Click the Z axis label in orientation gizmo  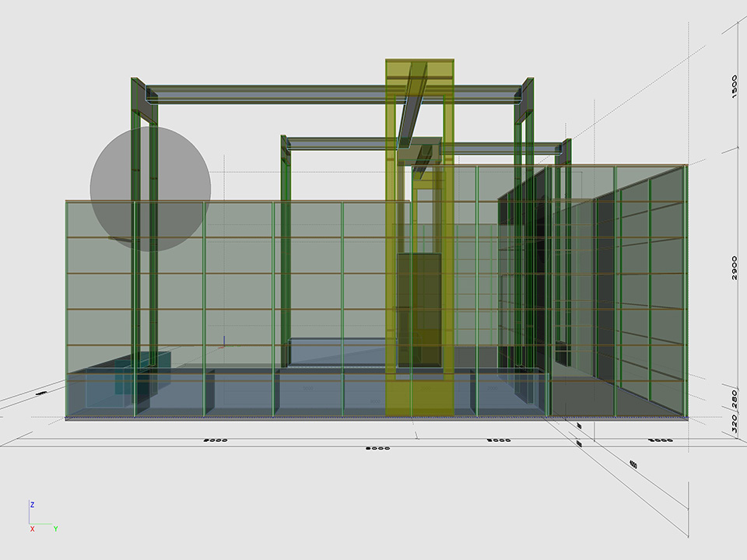pos(32,505)
